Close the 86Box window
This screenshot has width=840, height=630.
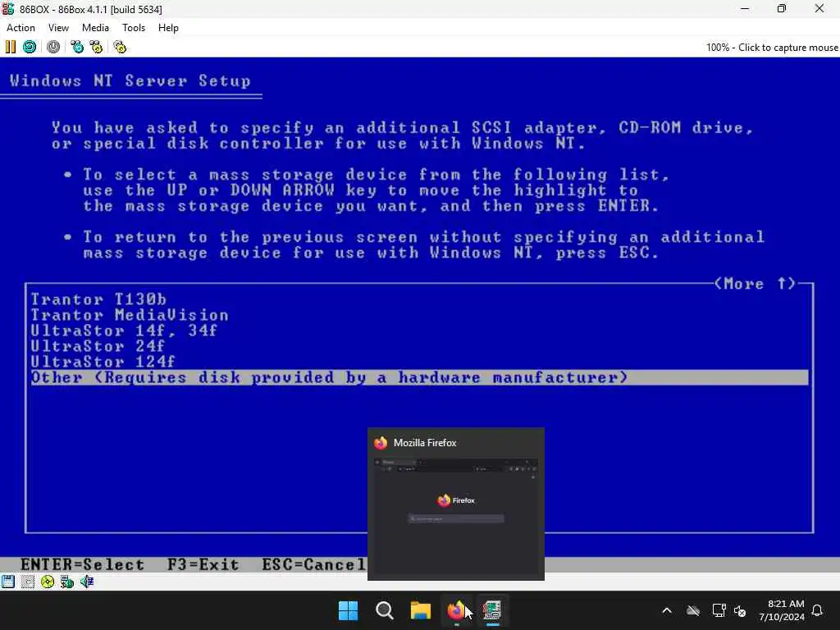tap(819, 9)
